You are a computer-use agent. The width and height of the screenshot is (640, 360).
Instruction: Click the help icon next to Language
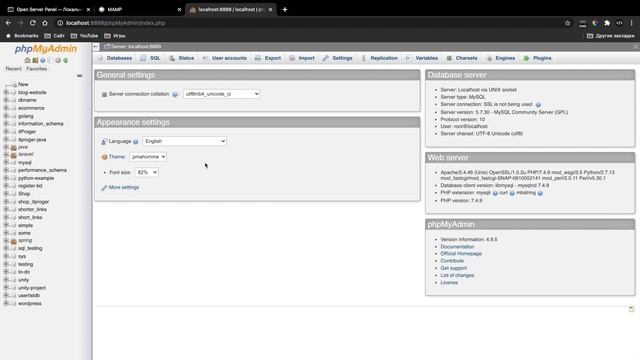(136, 142)
